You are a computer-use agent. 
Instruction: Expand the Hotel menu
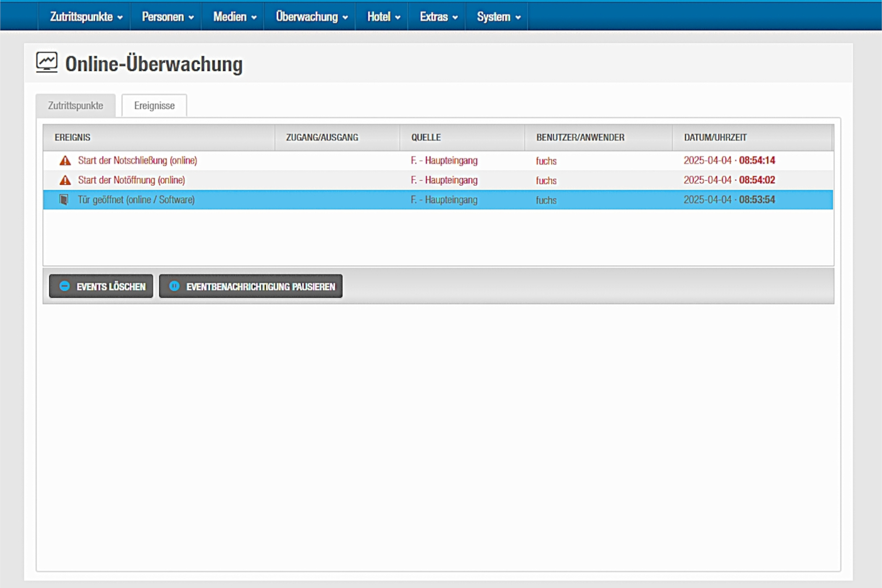[x=383, y=17]
